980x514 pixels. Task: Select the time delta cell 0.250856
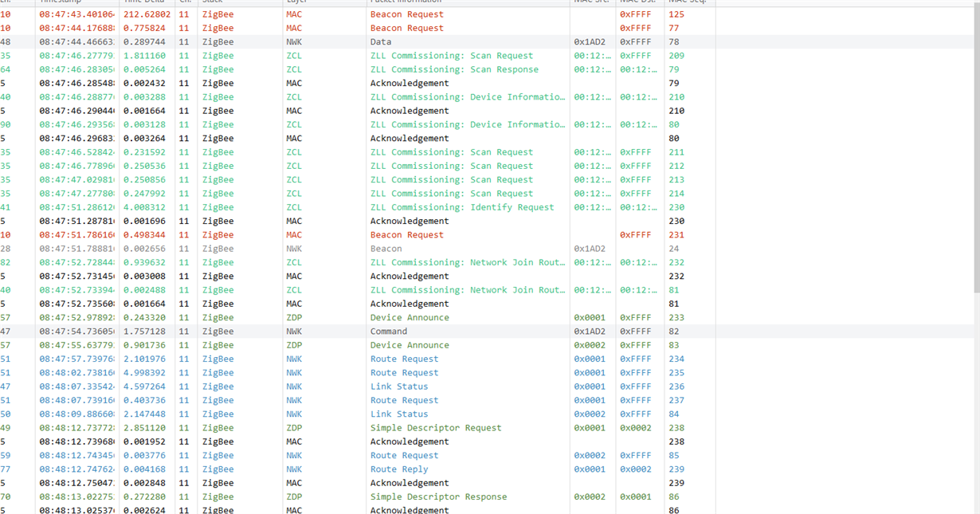(x=145, y=180)
